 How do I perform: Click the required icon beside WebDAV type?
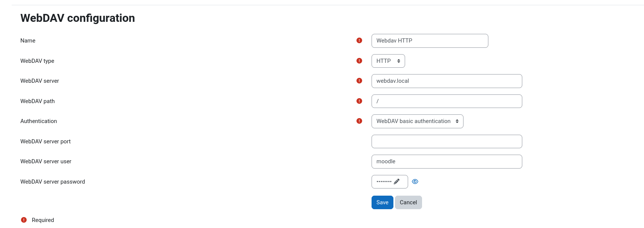[x=359, y=61]
